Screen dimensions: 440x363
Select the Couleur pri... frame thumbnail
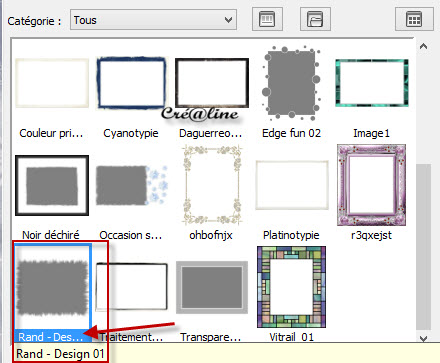pyautogui.click(x=52, y=83)
